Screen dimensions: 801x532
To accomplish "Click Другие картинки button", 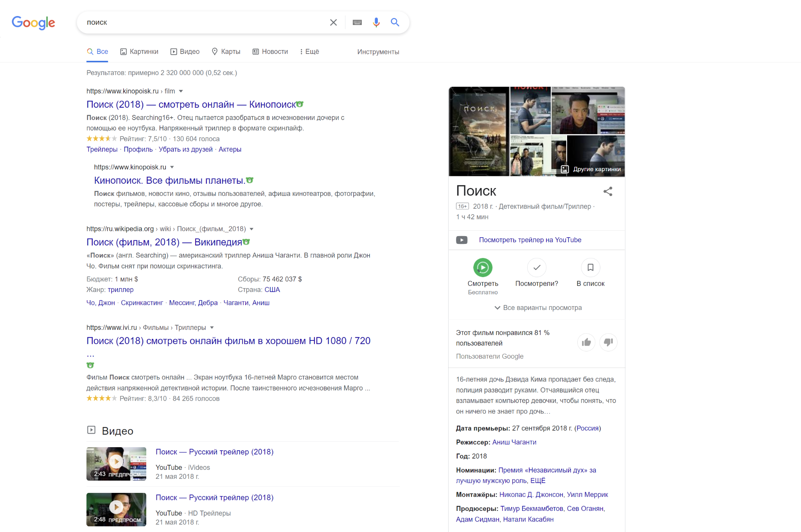I will point(591,169).
